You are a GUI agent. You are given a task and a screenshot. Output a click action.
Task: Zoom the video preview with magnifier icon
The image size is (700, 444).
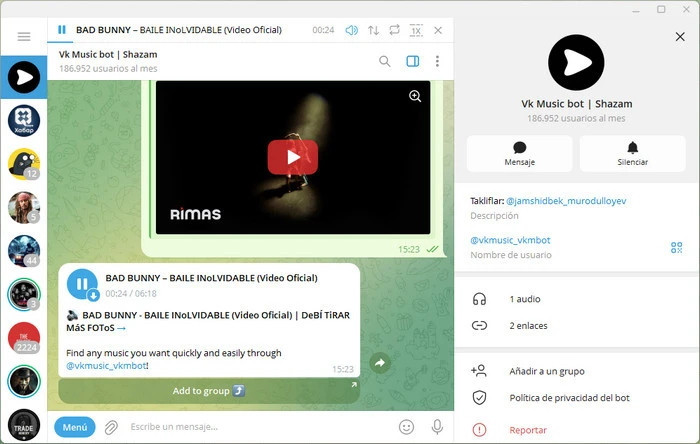(x=415, y=96)
